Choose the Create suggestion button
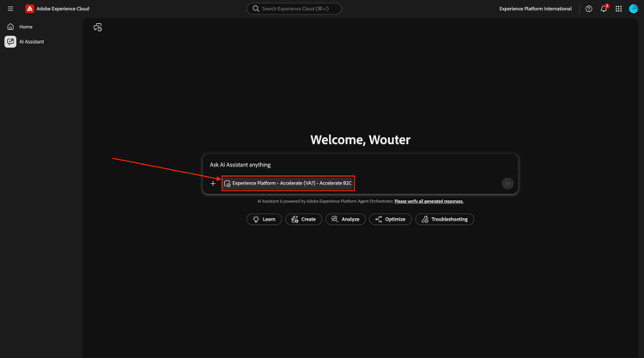This screenshot has height=358, width=644. (x=303, y=219)
